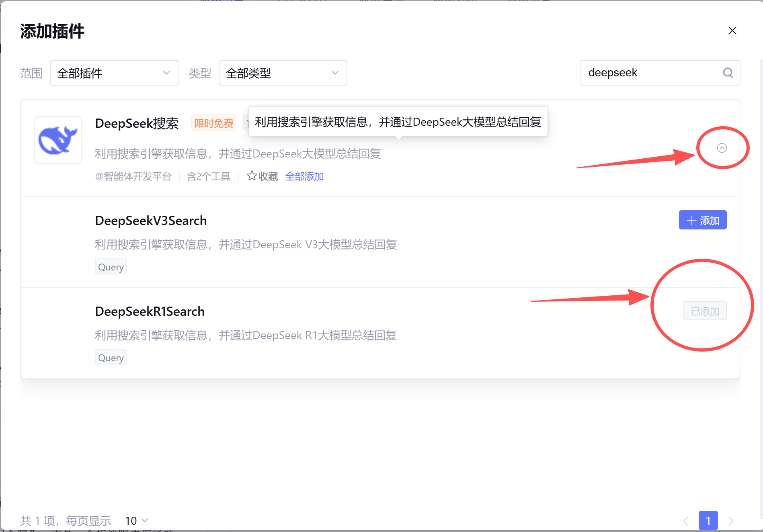Click the DeepSeekR1Search tool title
The width and height of the screenshot is (763, 532).
[x=150, y=311]
